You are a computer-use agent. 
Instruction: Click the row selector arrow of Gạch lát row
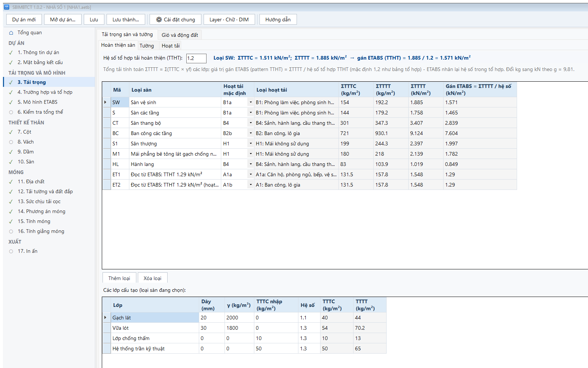[106, 318]
